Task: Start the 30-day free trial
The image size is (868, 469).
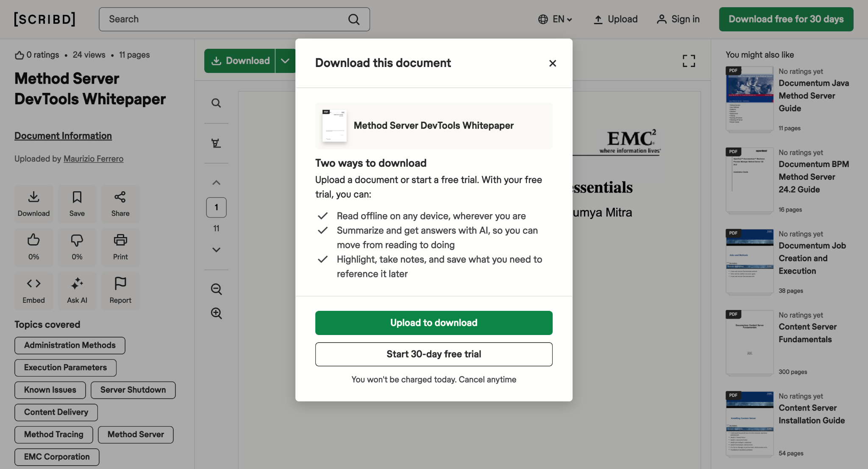Action: (x=434, y=354)
